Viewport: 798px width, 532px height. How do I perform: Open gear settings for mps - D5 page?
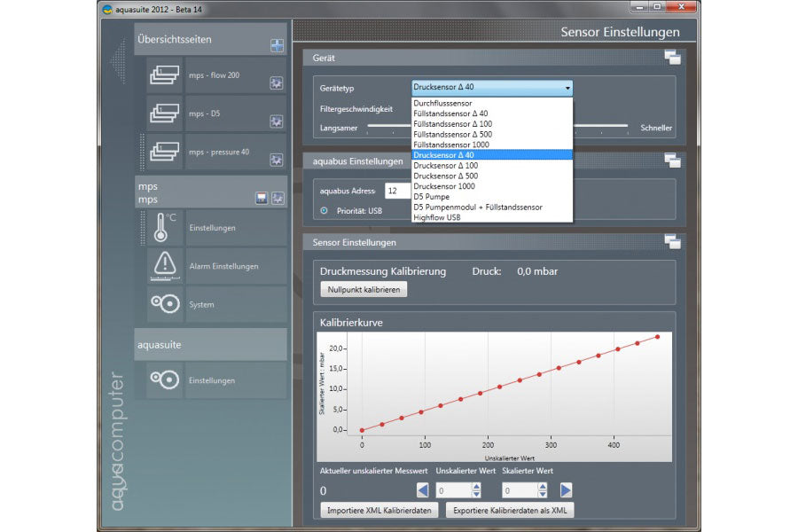coord(277,121)
